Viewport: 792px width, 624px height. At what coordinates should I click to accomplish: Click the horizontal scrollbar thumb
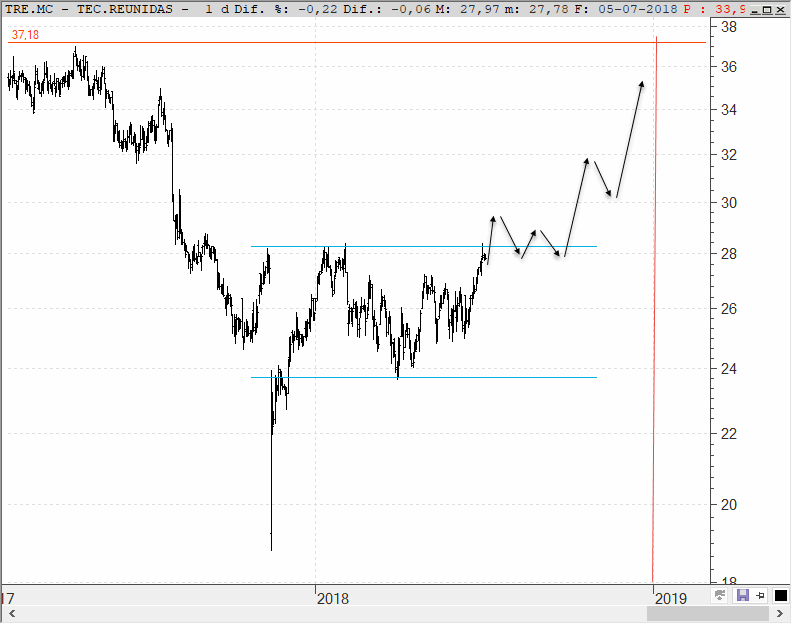[x=708, y=614]
